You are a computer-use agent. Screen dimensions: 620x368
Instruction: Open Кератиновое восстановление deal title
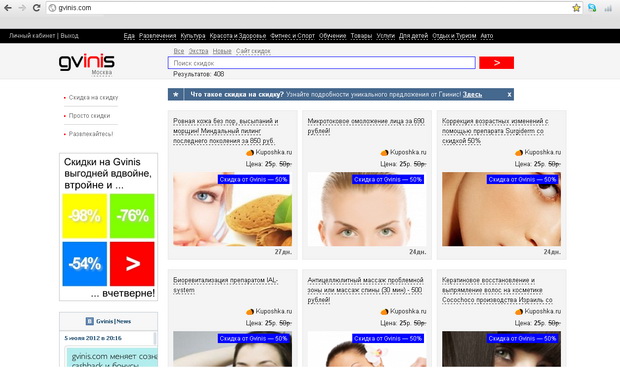[497, 290]
